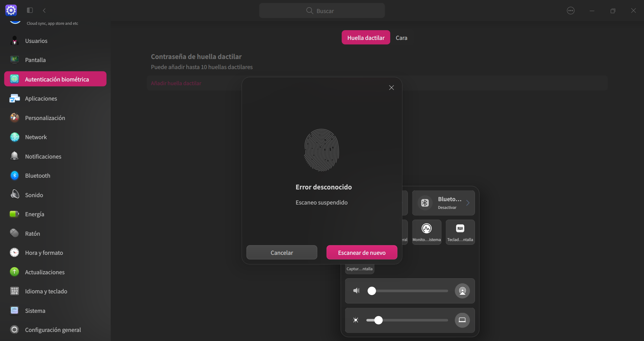
Task: Open Bluetooth settings in sidebar
Action: pyautogui.click(x=55, y=176)
